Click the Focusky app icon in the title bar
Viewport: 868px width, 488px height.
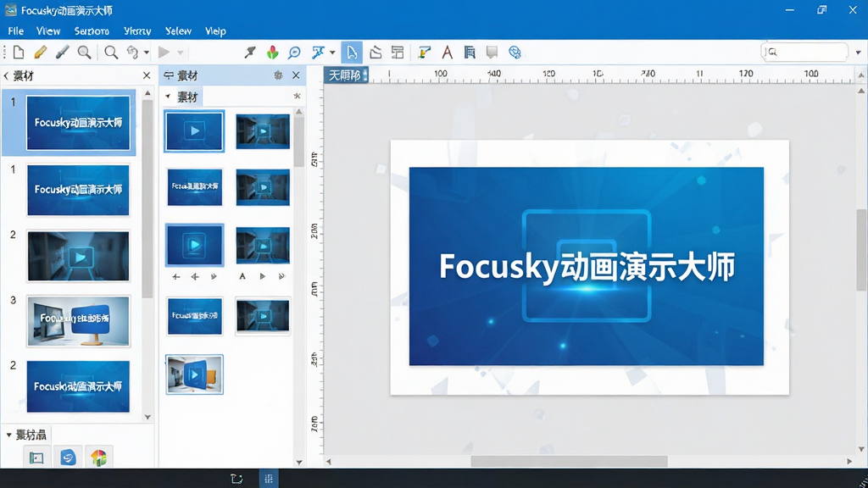pyautogui.click(x=10, y=10)
